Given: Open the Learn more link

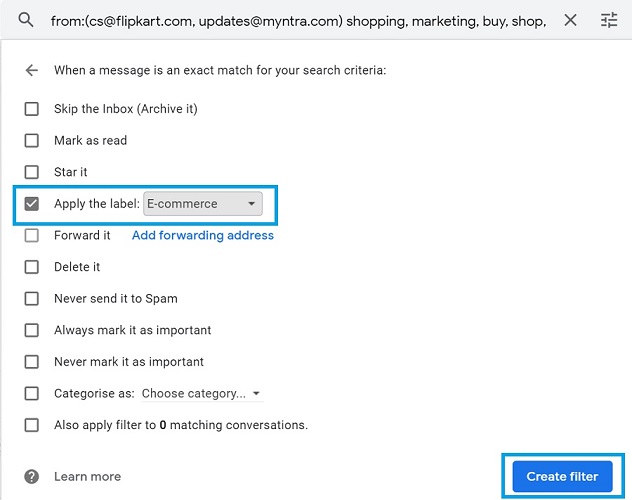Looking at the screenshot, I should tap(87, 477).
